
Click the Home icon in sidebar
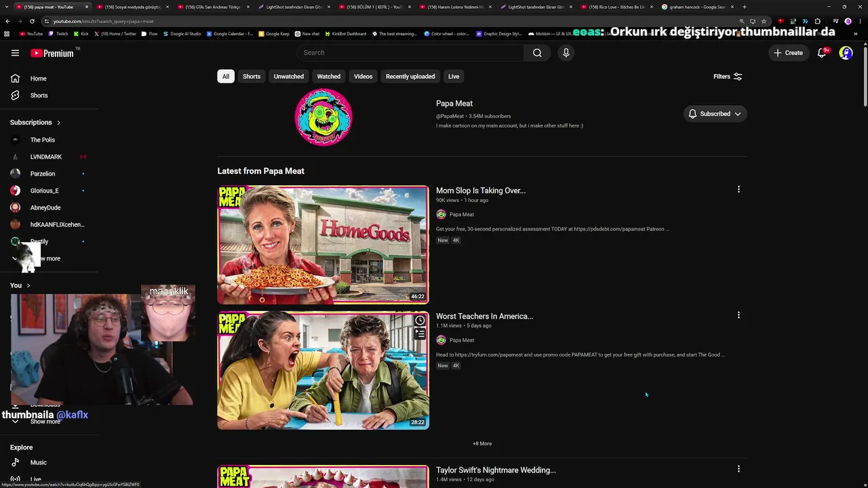(x=15, y=79)
